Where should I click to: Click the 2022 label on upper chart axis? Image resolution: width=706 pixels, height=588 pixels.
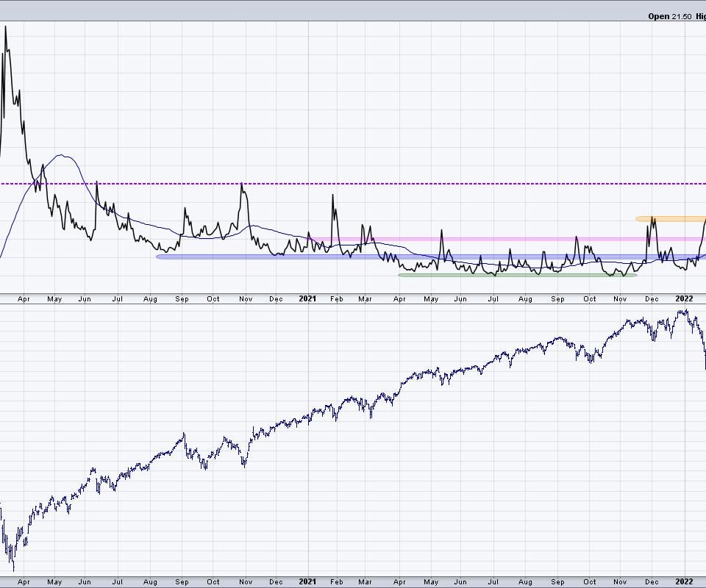[684, 298]
